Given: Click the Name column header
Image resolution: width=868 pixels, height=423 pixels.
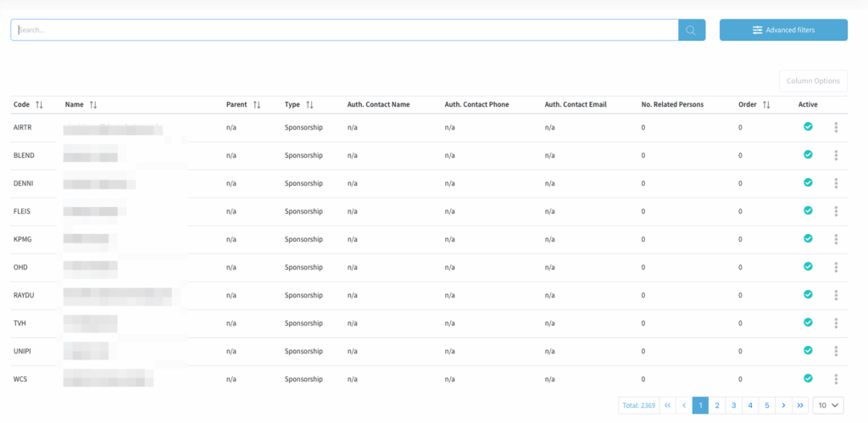Looking at the screenshot, I should 75,104.
